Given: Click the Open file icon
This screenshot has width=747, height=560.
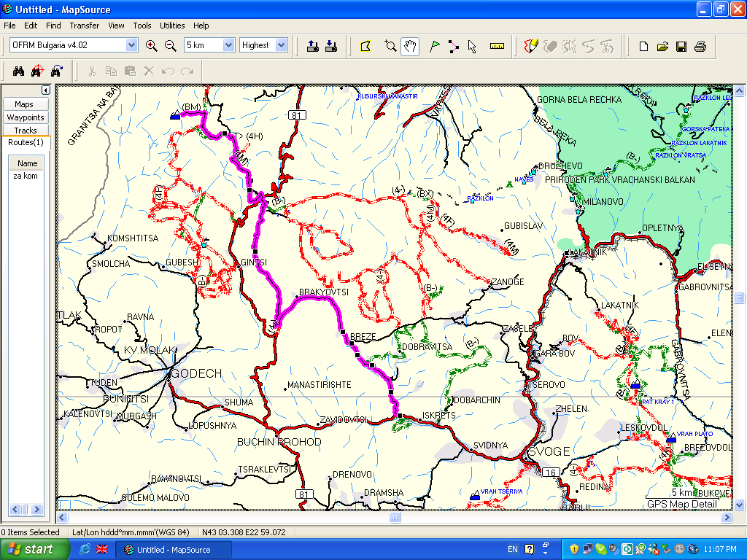Looking at the screenshot, I should coord(662,46).
